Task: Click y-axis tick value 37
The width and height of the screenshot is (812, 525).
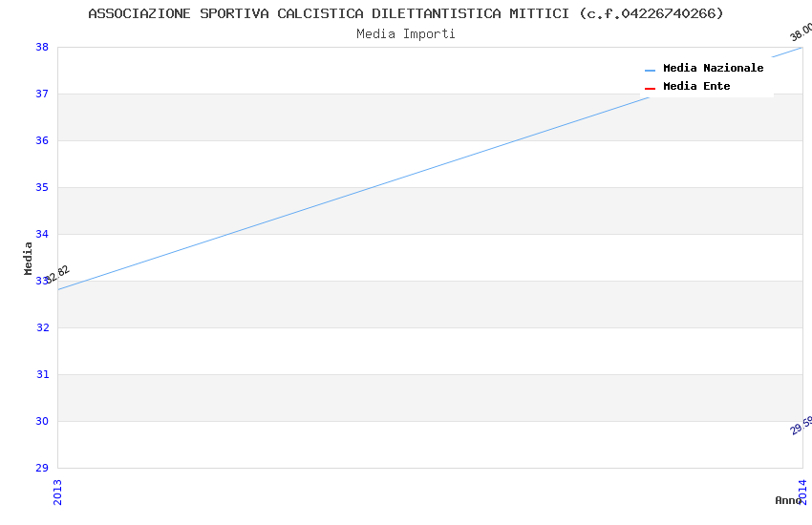Action: pyautogui.click(x=42, y=94)
